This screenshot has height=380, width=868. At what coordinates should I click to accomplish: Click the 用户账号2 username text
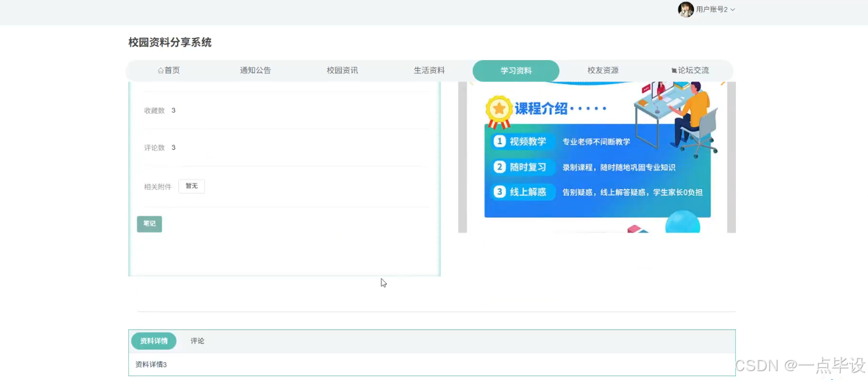tap(712, 9)
